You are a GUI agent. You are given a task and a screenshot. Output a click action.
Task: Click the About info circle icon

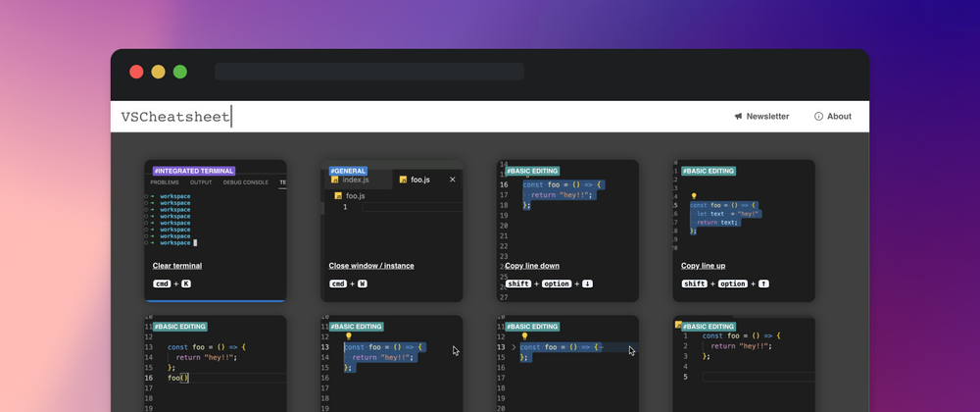tap(818, 117)
